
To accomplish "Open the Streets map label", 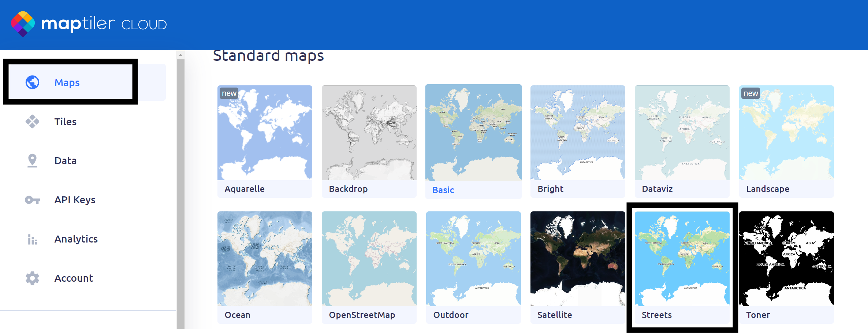I will click(656, 315).
